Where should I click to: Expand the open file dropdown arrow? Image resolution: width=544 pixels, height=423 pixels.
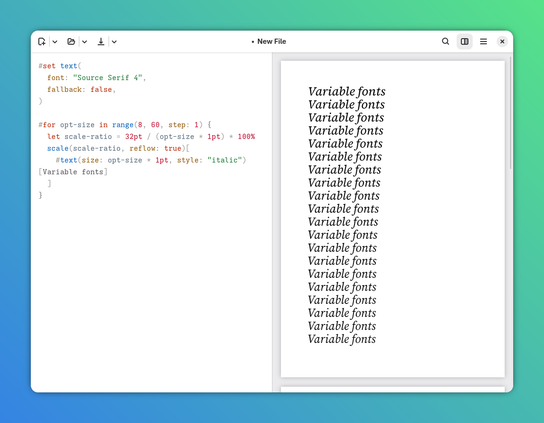pyautogui.click(x=84, y=42)
